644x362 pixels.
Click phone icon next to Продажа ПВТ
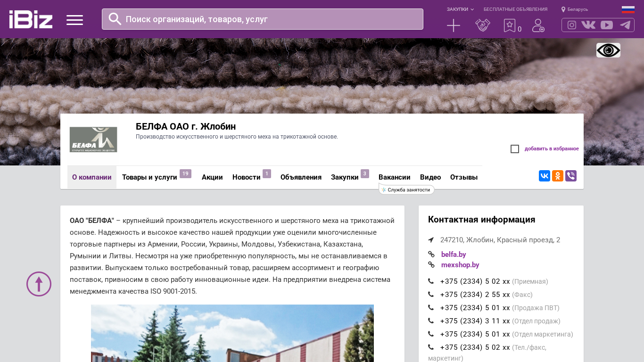(x=431, y=308)
